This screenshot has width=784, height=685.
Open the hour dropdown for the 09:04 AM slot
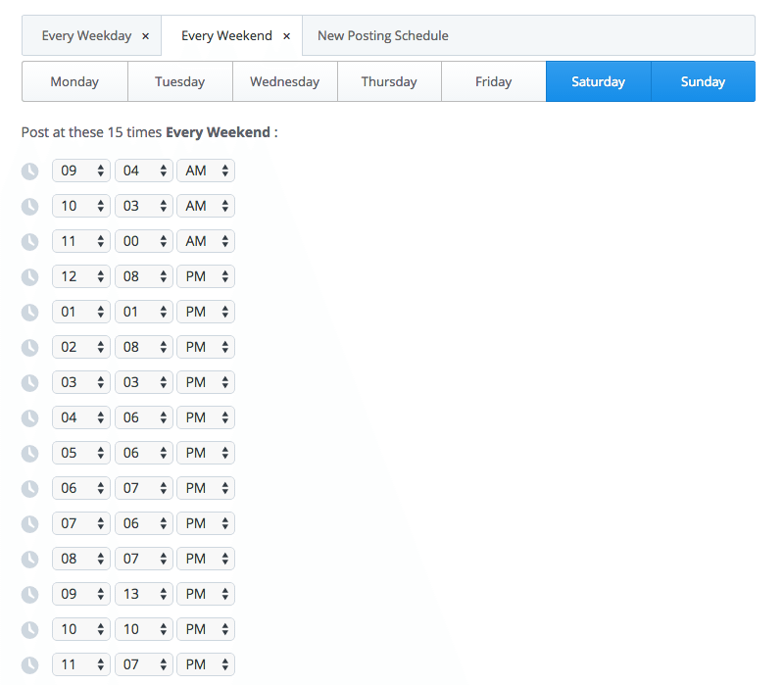point(81,171)
